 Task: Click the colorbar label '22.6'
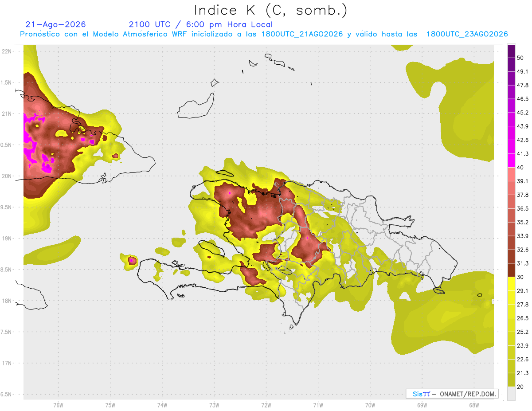523,359
